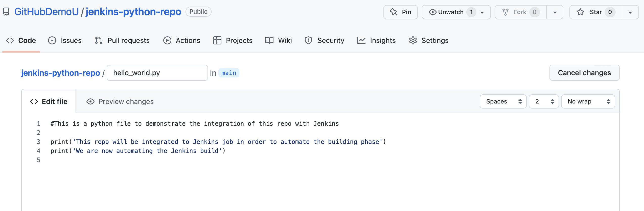Click the Settings gear icon
The image size is (644, 211).
[x=413, y=40]
